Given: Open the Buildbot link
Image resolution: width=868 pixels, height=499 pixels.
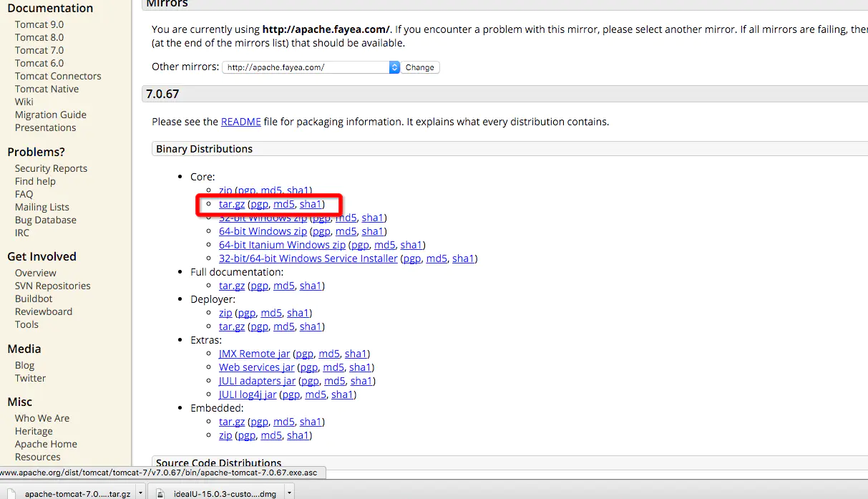Looking at the screenshot, I should click(34, 299).
